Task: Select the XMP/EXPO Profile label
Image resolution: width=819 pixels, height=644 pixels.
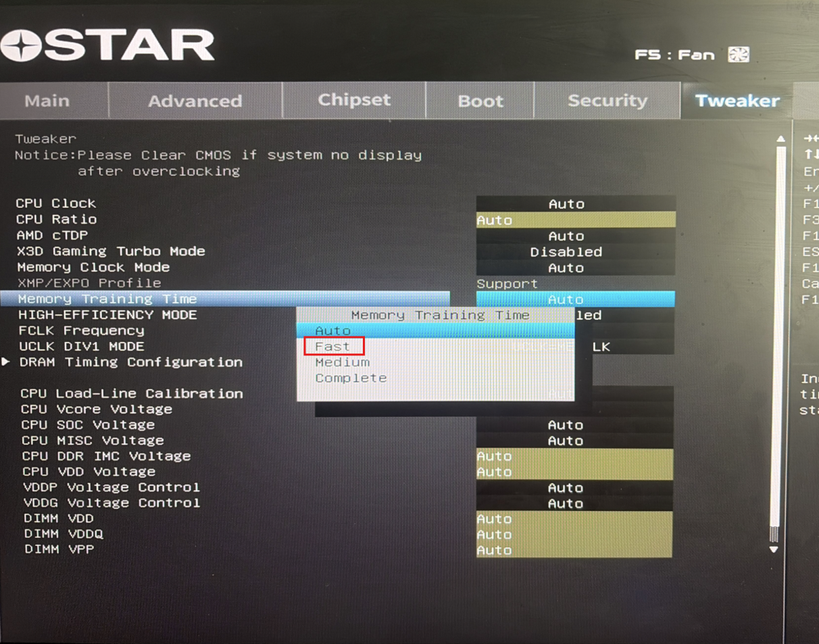Action: pos(89,282)
